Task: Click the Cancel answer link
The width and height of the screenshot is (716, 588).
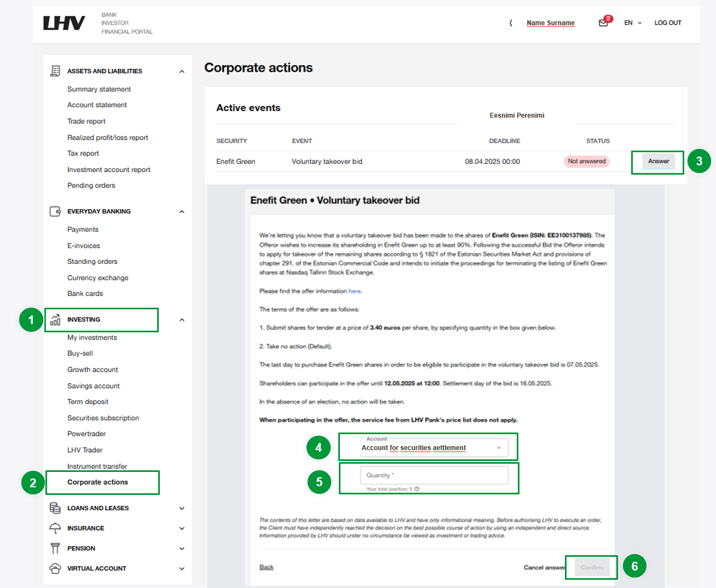Action: coord(544,568)
